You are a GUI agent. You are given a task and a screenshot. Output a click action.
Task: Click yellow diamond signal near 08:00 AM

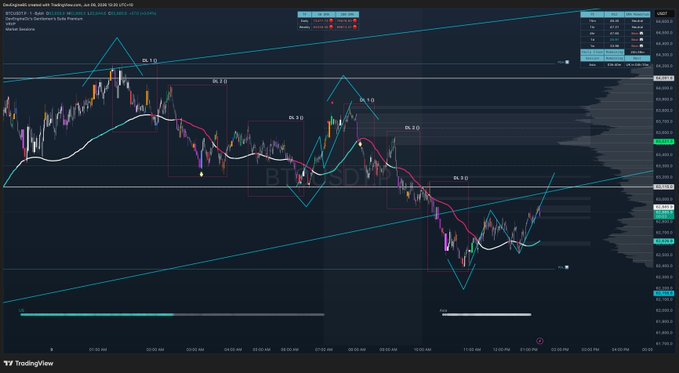pyautogui.click(x=360, y=143)
